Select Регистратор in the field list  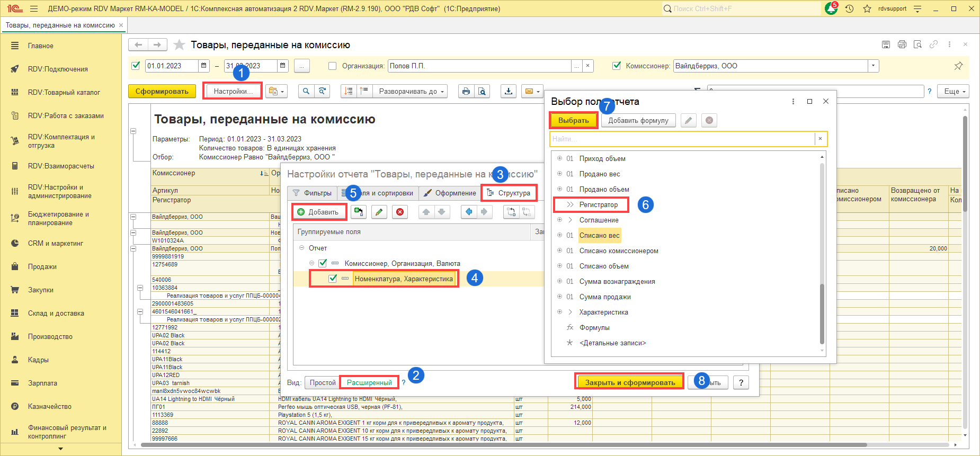pyautogui.click(x=598, y=204)
